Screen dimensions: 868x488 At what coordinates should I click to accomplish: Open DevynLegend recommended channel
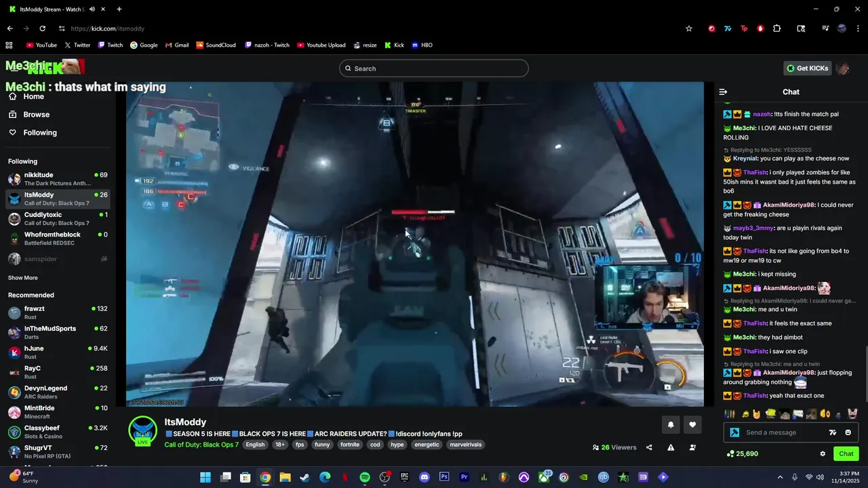tap(58, 392)
